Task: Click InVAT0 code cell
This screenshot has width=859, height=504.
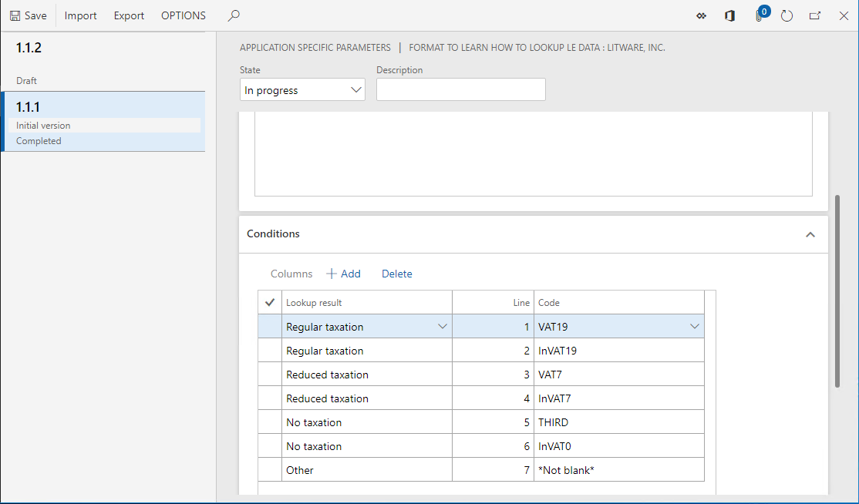Action: (619, 446)
